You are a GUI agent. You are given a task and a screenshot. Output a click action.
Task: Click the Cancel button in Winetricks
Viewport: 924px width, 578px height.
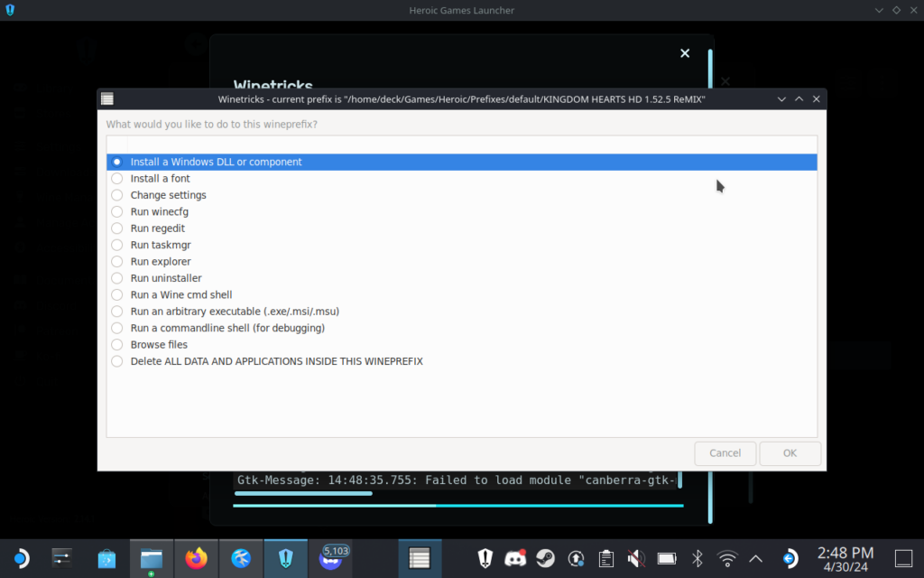click(725, 453)
